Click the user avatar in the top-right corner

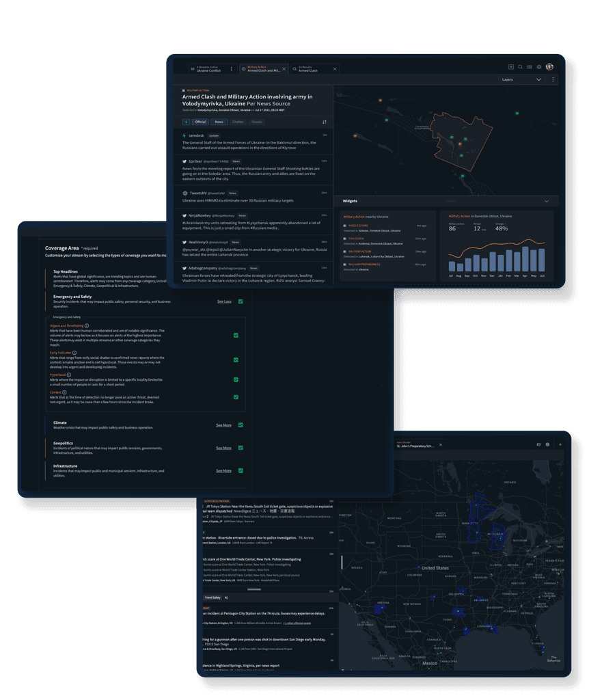coord(549,66)
